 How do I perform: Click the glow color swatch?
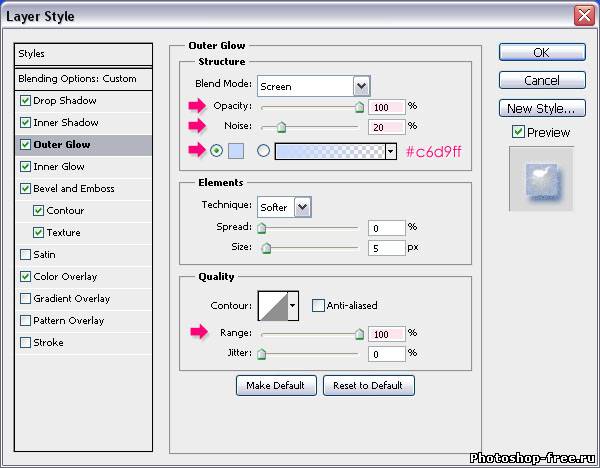[237, 151]
